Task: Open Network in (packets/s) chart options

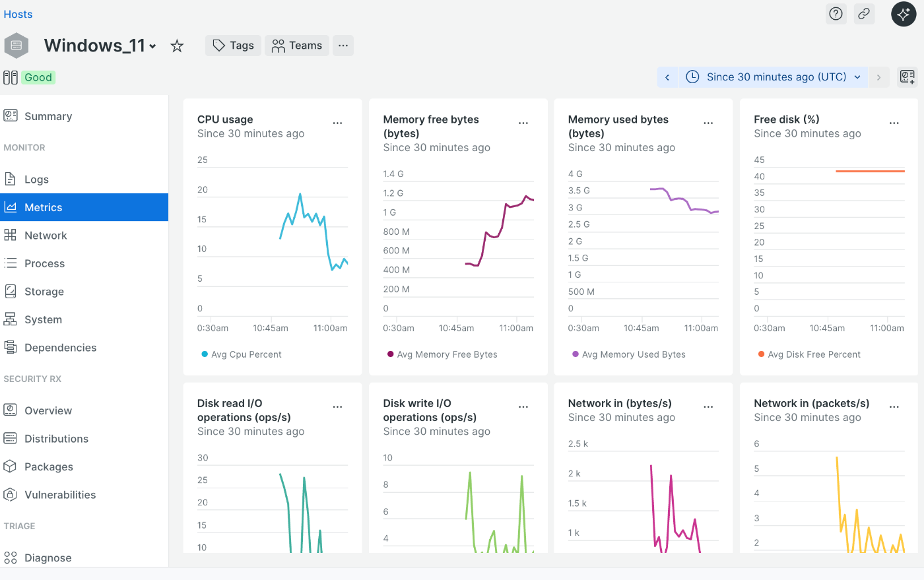Action: pos(894,406)
